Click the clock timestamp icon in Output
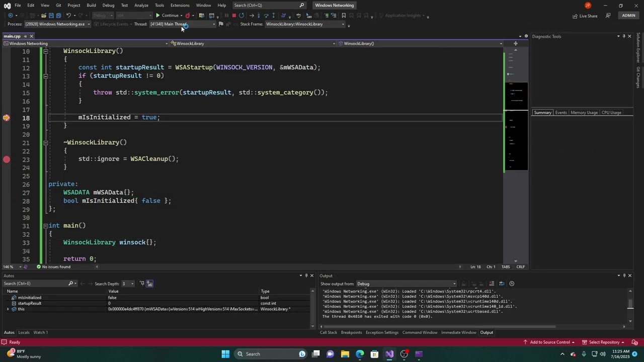This screenshot has height=362, width=644. pyautogui.click(x=512, y=284)
